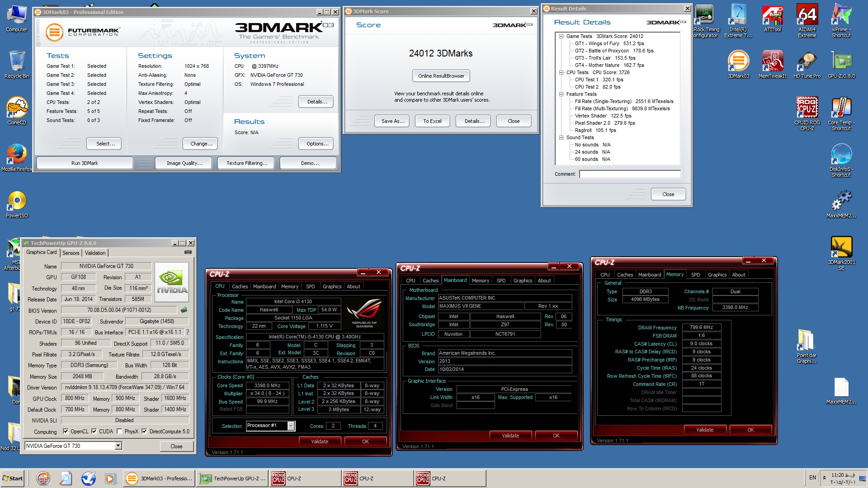Image resolution: width=868 pixels, height=488 pixels.
Task: Toggle the PhysX checkbox in GPU-Z
Action: (x=119, y=431)
